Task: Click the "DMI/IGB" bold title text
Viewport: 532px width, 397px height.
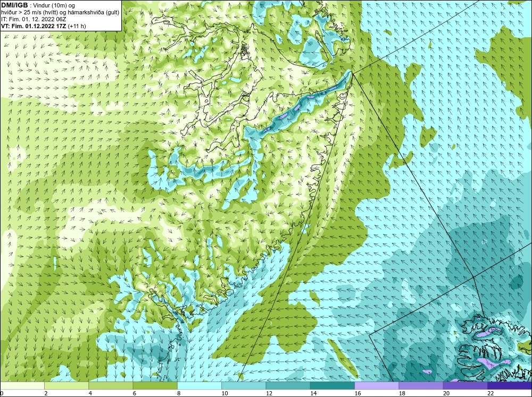Action: [x=14, y=5]
